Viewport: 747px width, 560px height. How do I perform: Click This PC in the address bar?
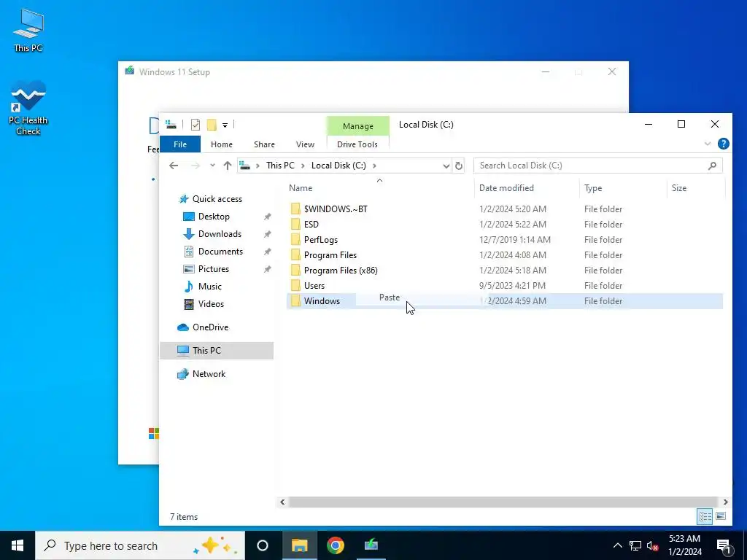[x=280, y=166]
